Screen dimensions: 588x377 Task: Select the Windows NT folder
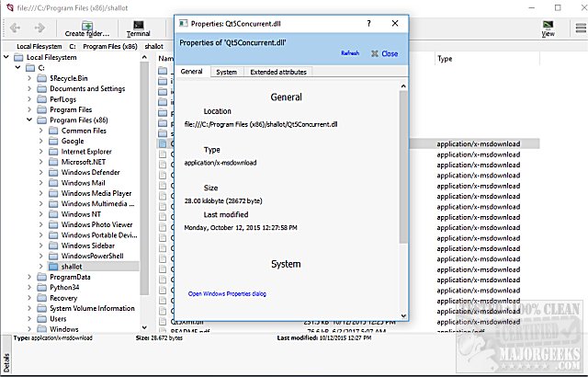[x=81, y=214]
